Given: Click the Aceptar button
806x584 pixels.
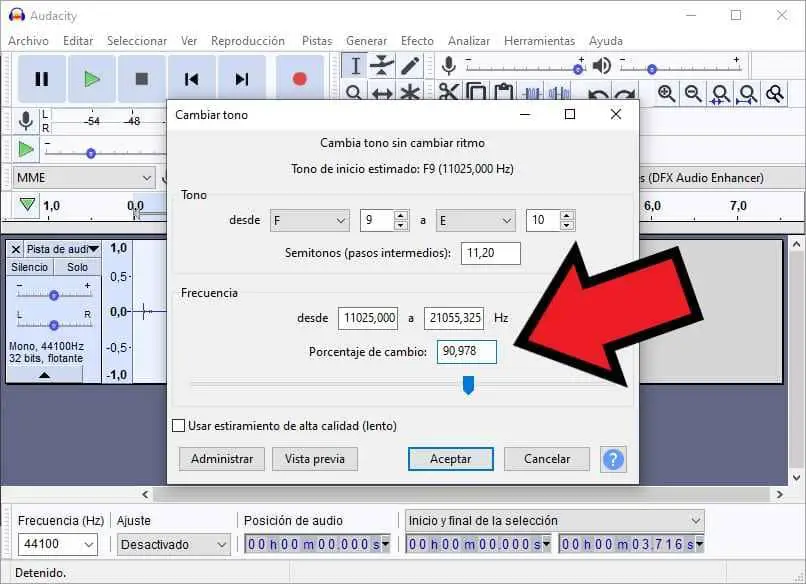Looking at the screenshot, I should (451, 459).
